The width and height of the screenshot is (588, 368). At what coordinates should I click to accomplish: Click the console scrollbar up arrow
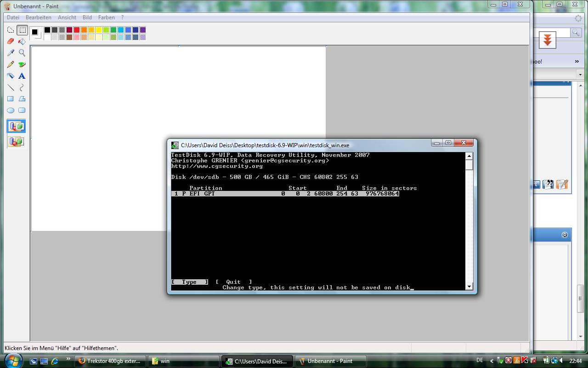[469, 156]
